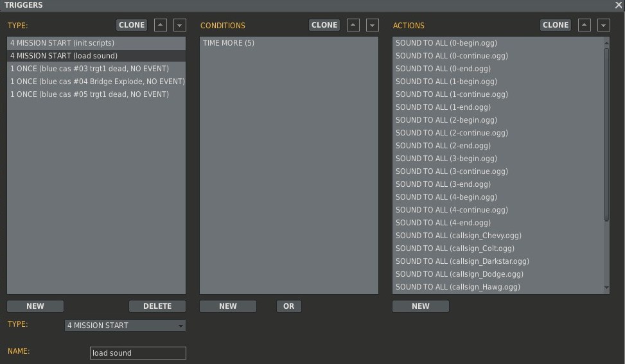The width and height of the screenshot is (625, 364).
Task: Select action 'SOUND TO ALL (4-end.ogg)'
Action: 498,223
